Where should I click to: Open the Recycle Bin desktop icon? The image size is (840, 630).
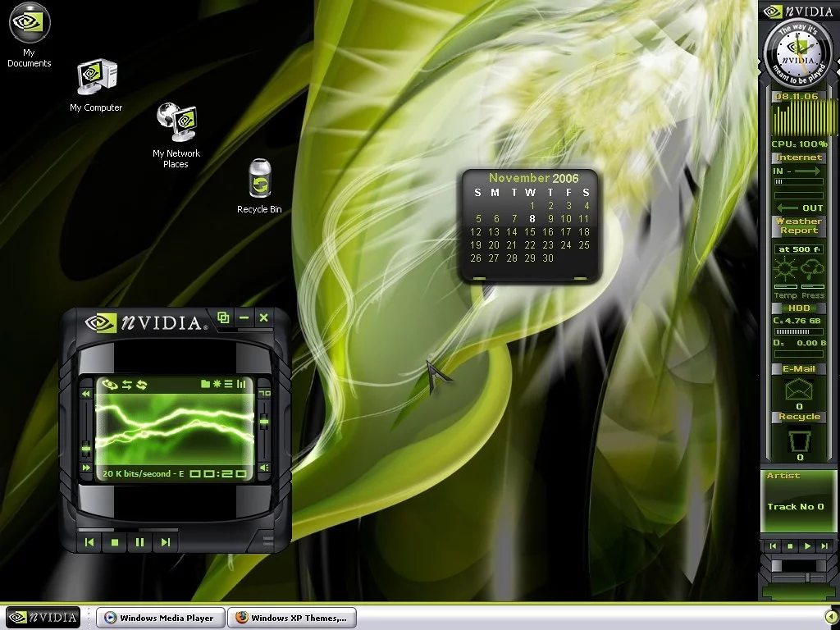point(259,180)
